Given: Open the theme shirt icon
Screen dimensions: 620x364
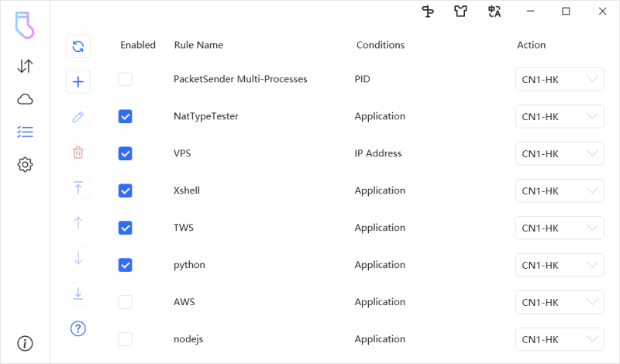Looking at the screenshot, I should click(x=461, y=12).
